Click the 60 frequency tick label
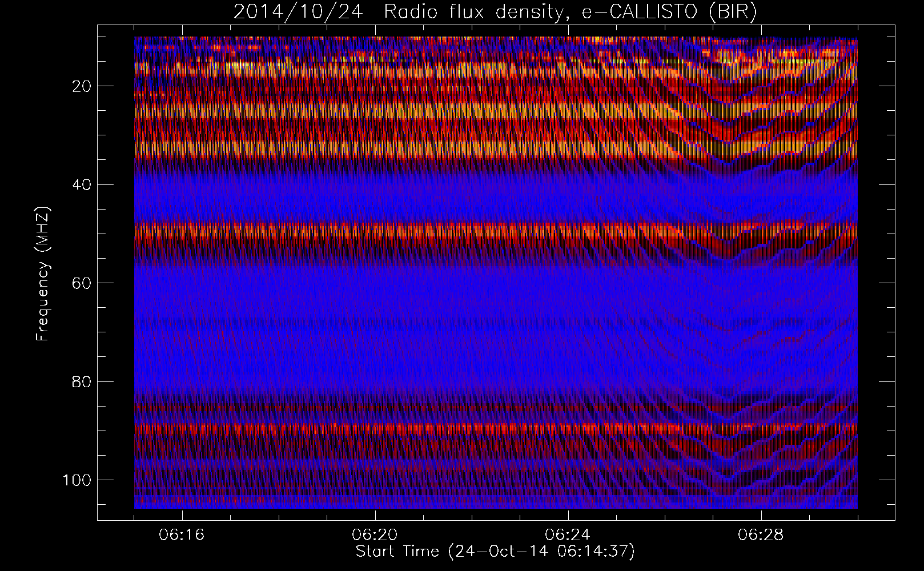Screen dimensions: 924x571 point(82,283)
